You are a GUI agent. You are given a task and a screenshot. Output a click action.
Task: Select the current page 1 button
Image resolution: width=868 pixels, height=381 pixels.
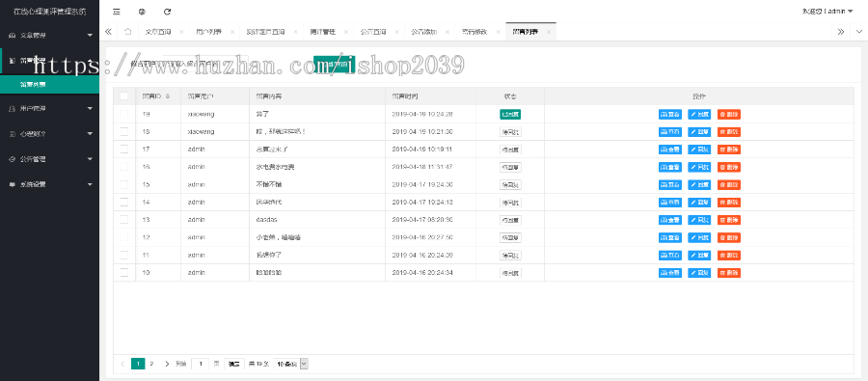[138, 364]
